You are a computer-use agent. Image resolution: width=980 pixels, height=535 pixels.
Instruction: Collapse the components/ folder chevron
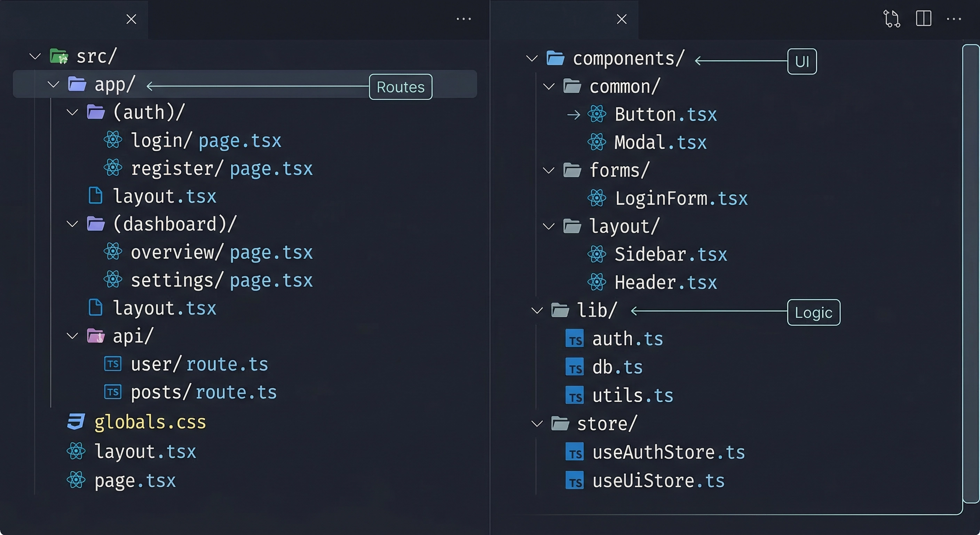[531, 58]
